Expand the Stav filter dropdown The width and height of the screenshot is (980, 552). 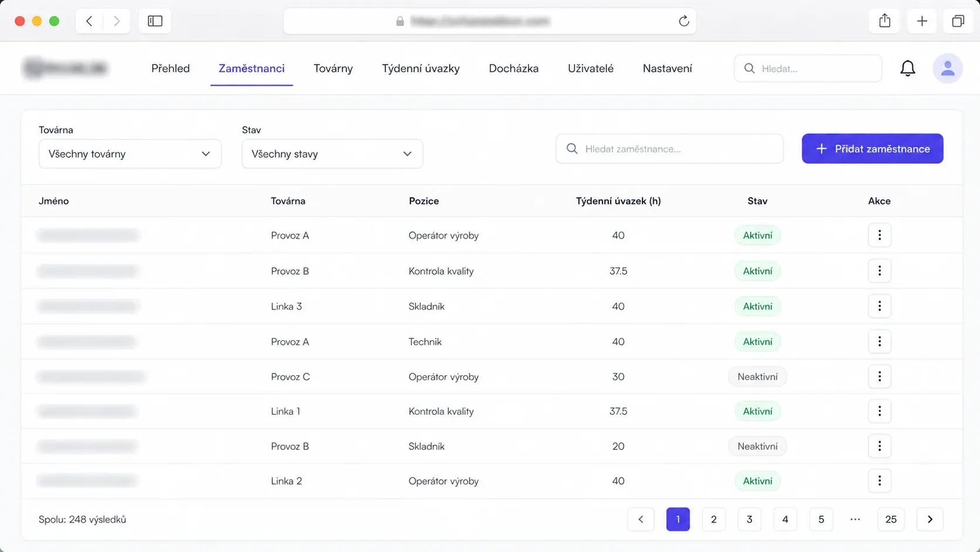pos(332,154)
